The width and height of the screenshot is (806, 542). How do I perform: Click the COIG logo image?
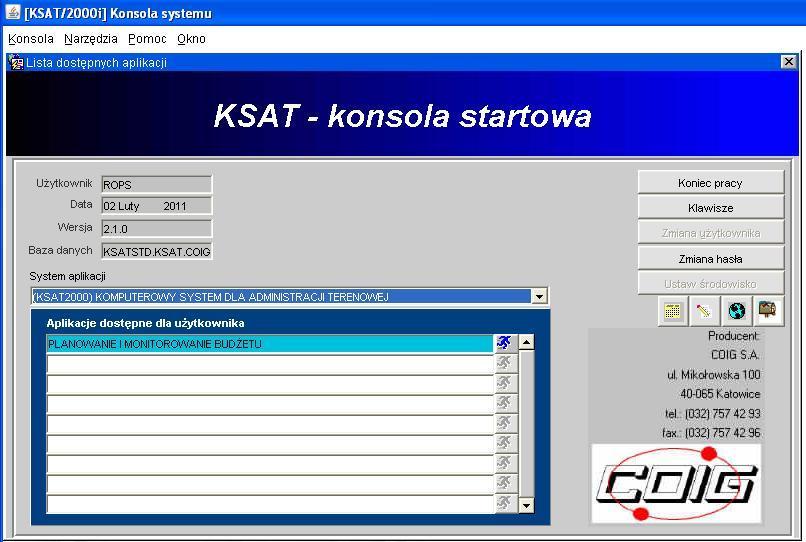point(676,483)
